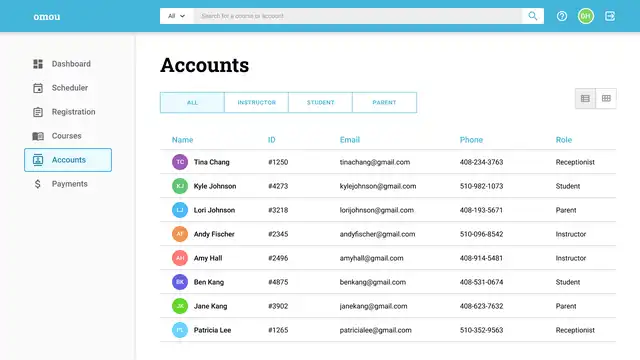The width and height of the screenshot is (640, 360).
Task: Click the Courses book icon
Action: pos(38,136)
